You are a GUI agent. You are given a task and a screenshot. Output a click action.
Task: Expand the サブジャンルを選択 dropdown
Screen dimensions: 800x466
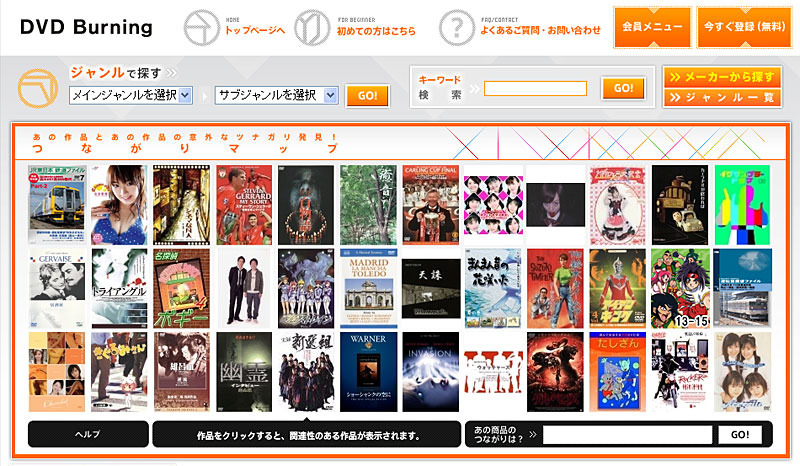[x=277, y=95]
